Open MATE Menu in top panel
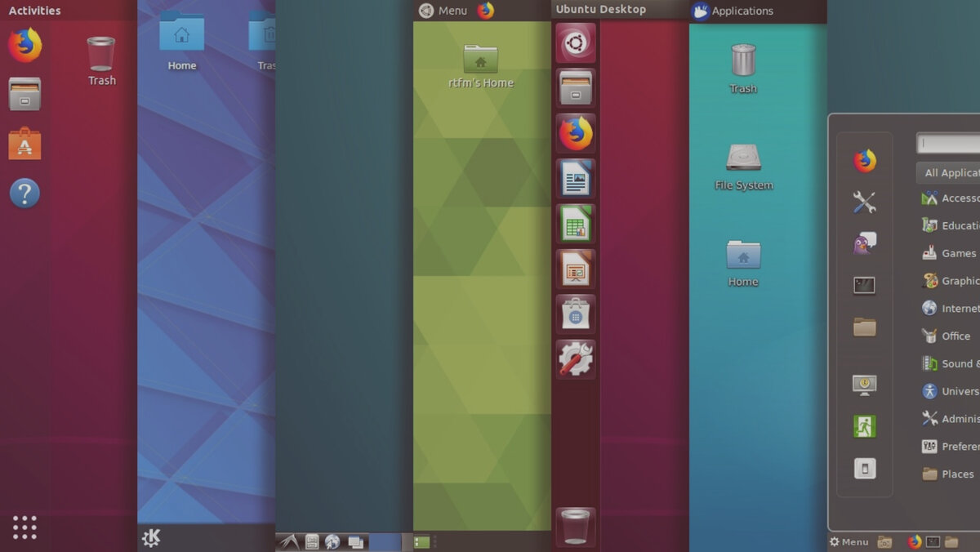The width and height of the screenshot is (980, 552). [x=443, y=11]
